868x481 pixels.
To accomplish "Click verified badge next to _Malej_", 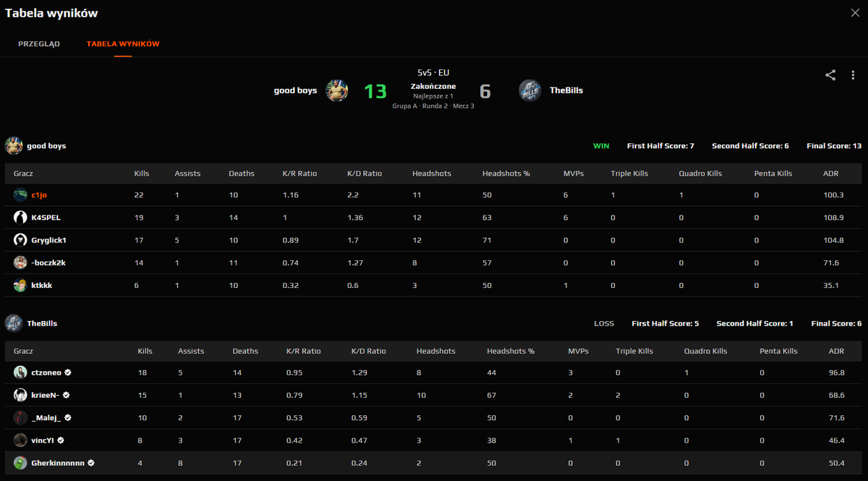I will click(68, 417).
